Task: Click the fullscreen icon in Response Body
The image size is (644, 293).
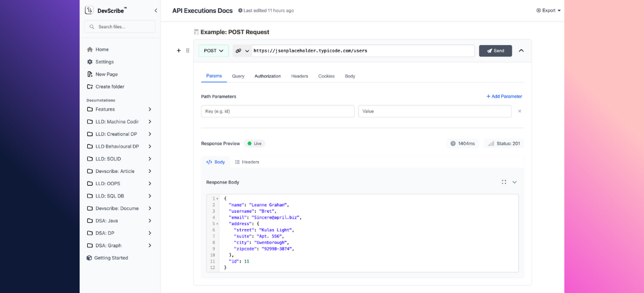Action: pyautogui.click(x=504, y=182)
